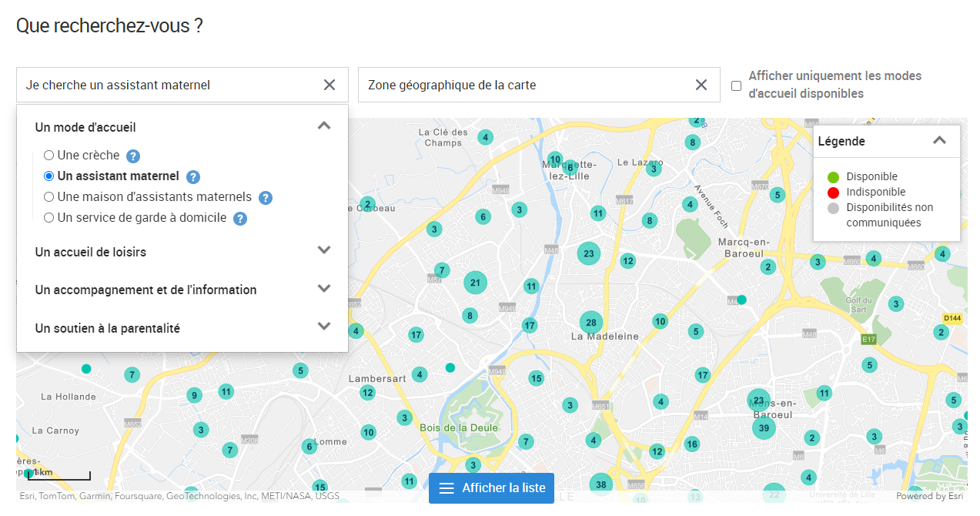Click the map cluster marker numbered 21
The image size is (980, 516).
point(476,283)
